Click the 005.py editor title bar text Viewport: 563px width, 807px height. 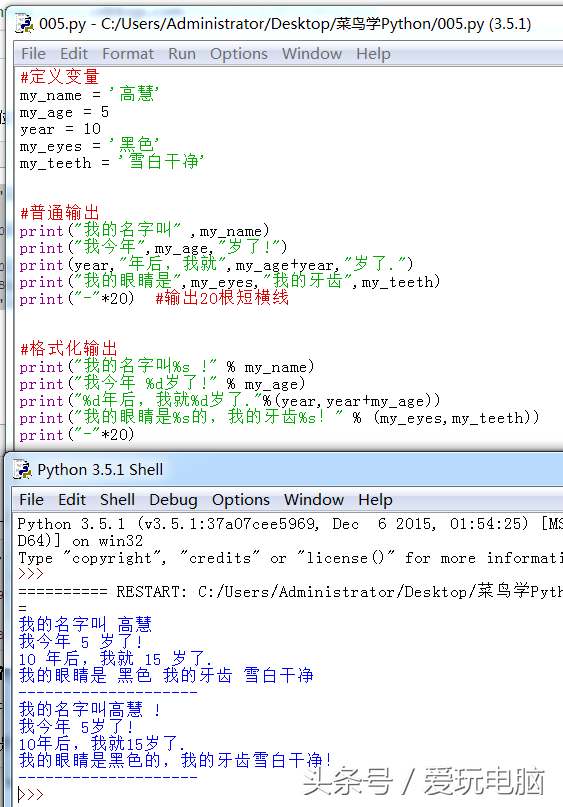[x=285, y=24]
